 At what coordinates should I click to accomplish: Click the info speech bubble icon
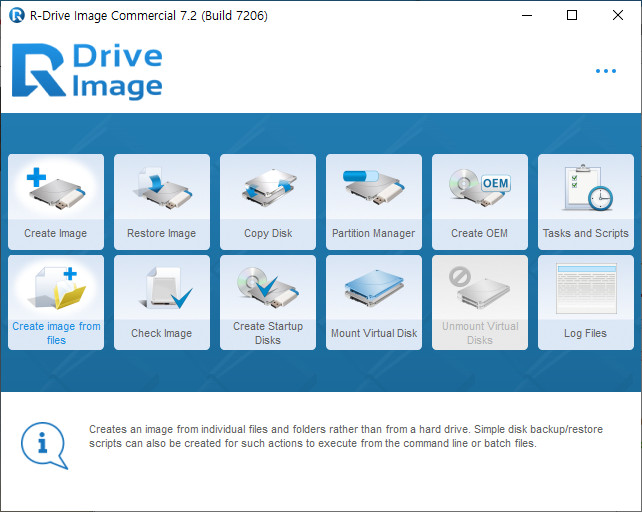44,446
